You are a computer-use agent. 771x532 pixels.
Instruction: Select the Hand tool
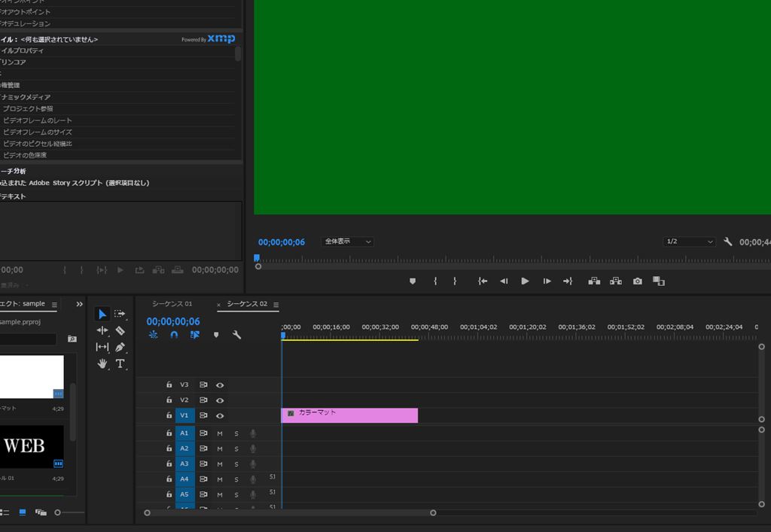(x=102, y=363)
